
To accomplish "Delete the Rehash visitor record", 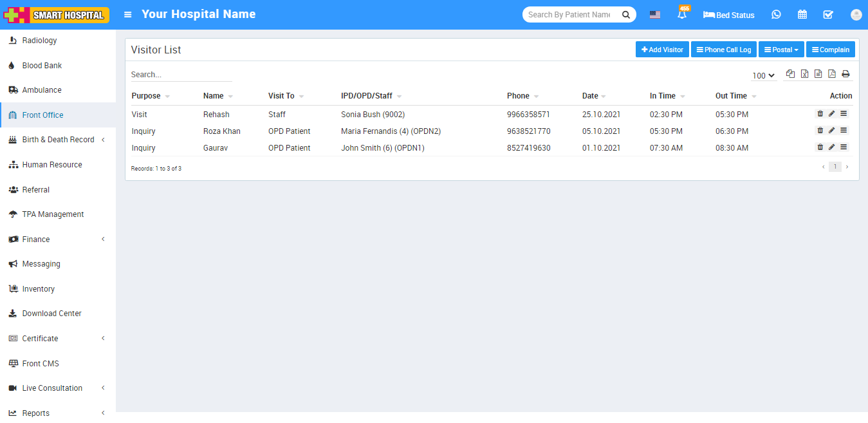I will [820, 113].
